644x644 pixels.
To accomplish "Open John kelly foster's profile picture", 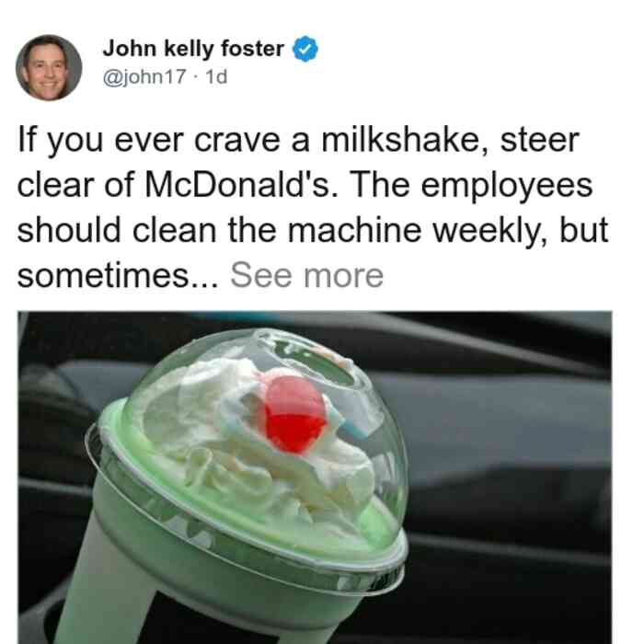I will [x=49, y=68].
